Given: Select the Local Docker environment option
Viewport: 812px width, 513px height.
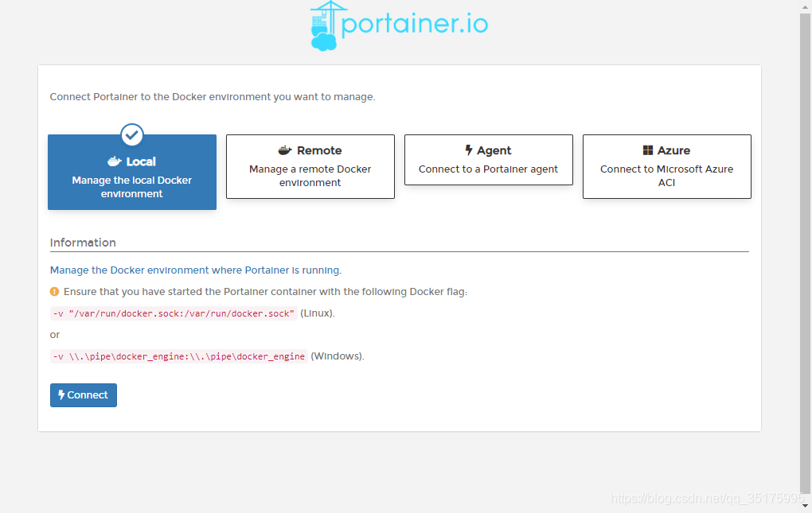Looking at the screenshot, I should pyautogui.click(x=132, y=172).
